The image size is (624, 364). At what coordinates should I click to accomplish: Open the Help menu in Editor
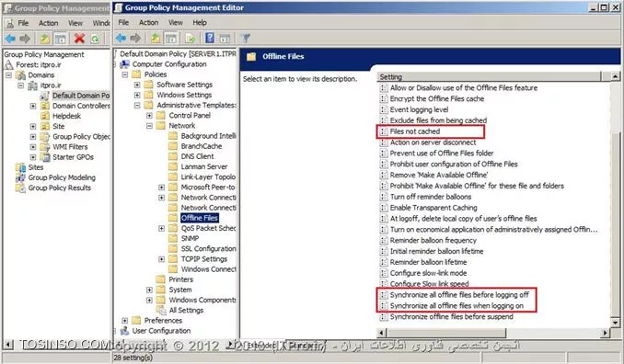pos(200,23)
